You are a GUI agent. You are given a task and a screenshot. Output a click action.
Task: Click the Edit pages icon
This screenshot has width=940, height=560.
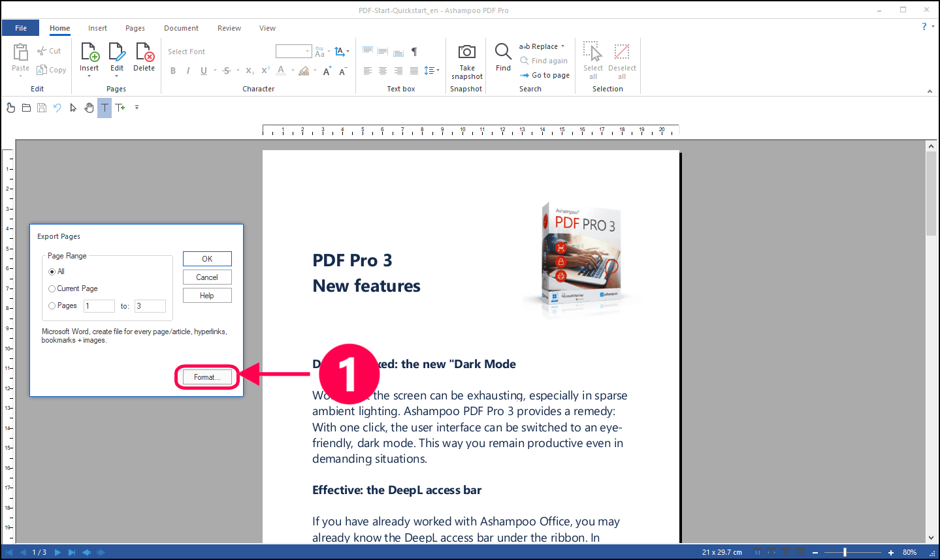(x=117, y=52)
